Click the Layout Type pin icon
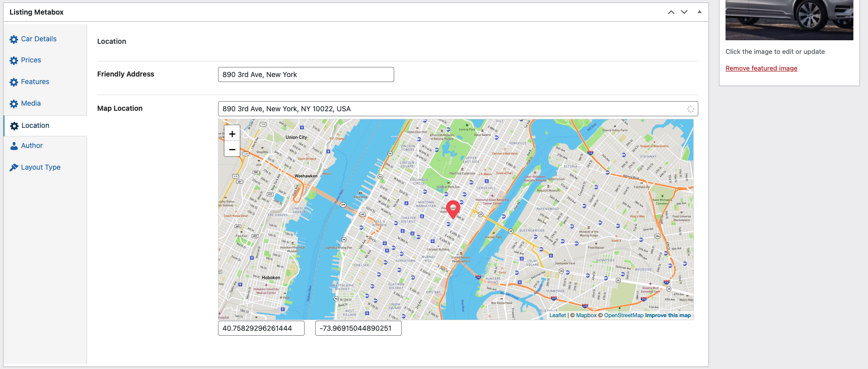Image resolution: width=868 pixels, height=369 pixels. [14, 168]
